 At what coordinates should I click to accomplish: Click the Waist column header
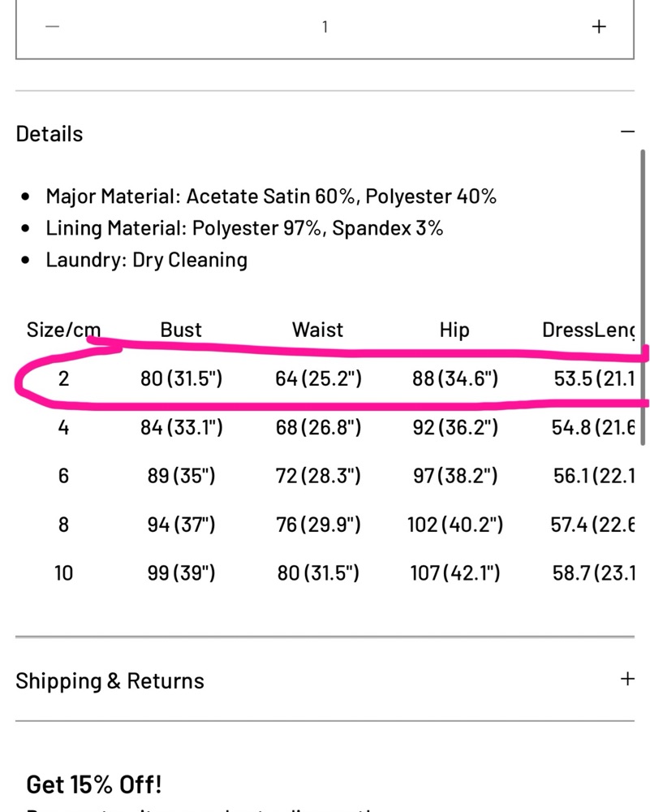[318, 330]
